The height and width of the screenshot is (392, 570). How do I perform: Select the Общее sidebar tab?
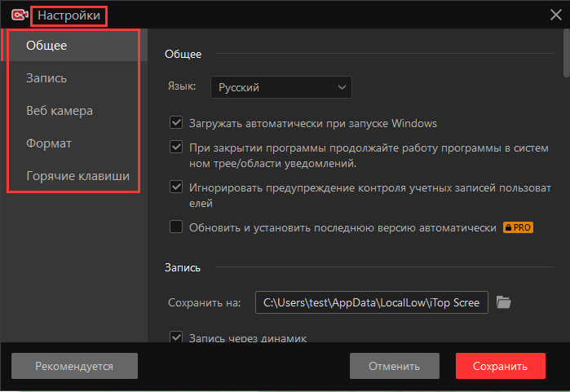[x=73, y=46]
